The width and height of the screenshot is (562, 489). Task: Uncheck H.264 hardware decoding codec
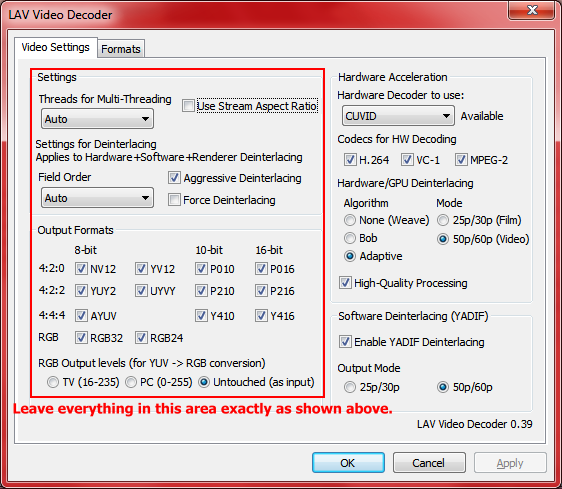pyautogui.click(x=350, y=160)
